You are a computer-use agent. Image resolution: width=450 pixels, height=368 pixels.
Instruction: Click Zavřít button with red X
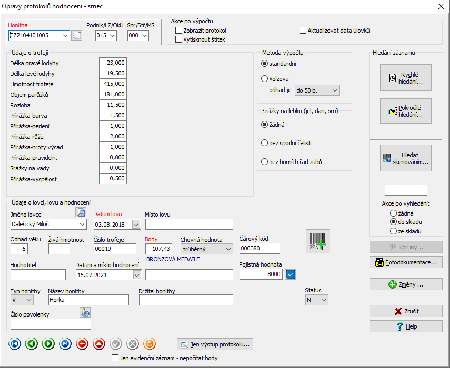point(406,311)
